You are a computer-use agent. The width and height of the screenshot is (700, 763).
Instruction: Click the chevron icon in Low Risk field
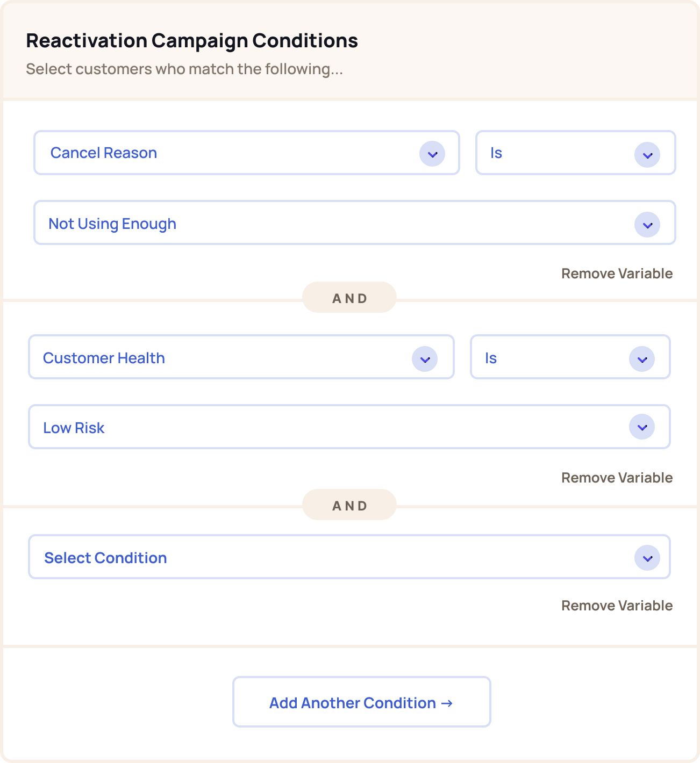coord(642,427)
